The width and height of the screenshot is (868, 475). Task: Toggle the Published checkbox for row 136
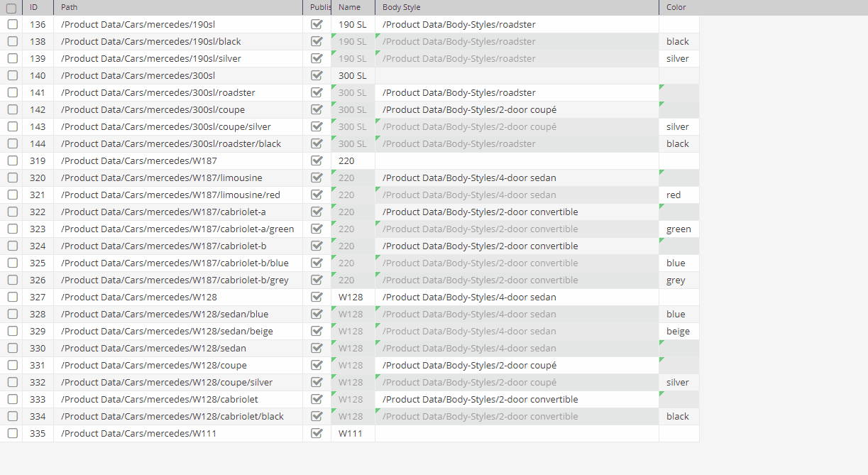coord(317,24)
